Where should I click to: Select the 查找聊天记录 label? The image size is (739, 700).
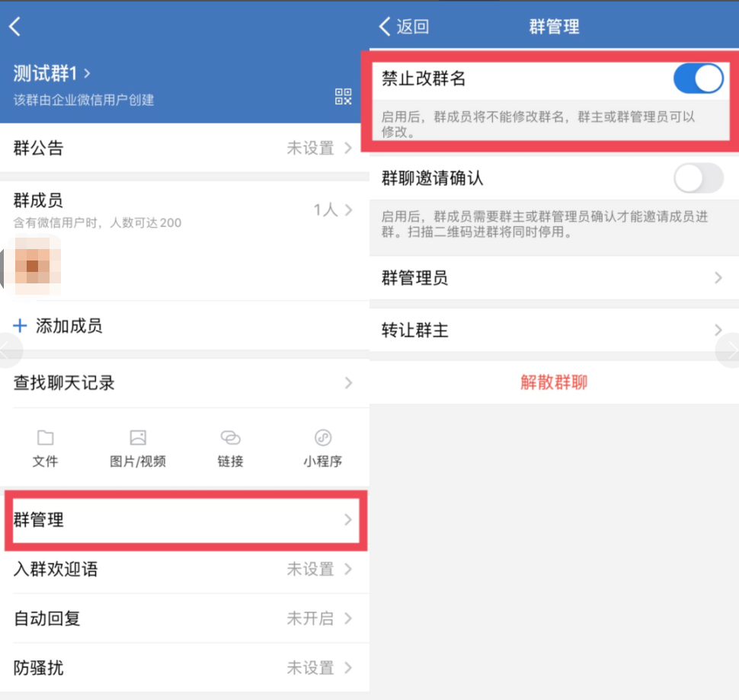[64, 383]
